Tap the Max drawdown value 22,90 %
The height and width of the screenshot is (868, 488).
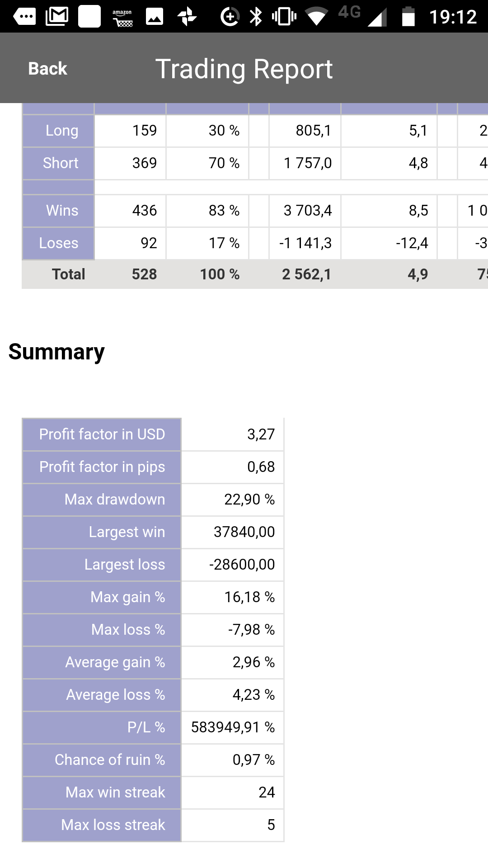click(249, 500)
